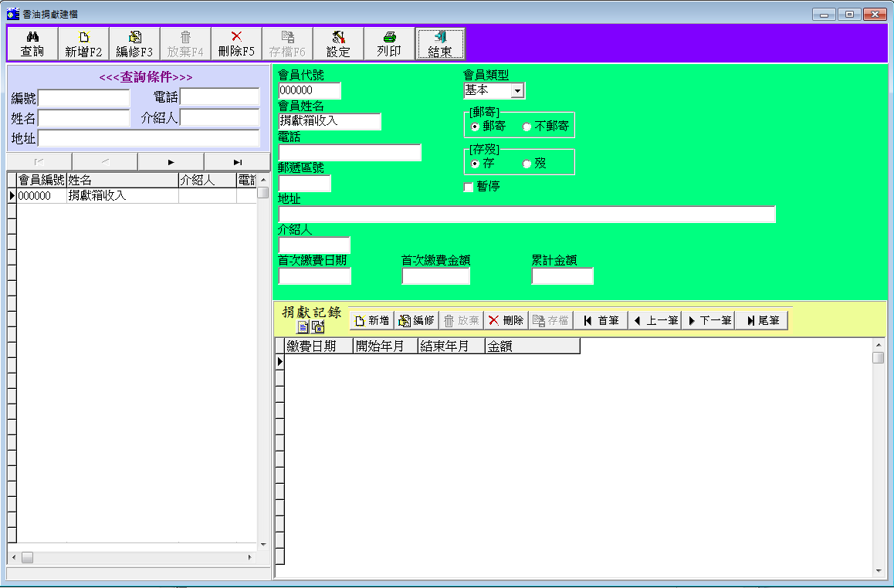
Task: Print with the 列印 printer button
Action: point(389,44)
